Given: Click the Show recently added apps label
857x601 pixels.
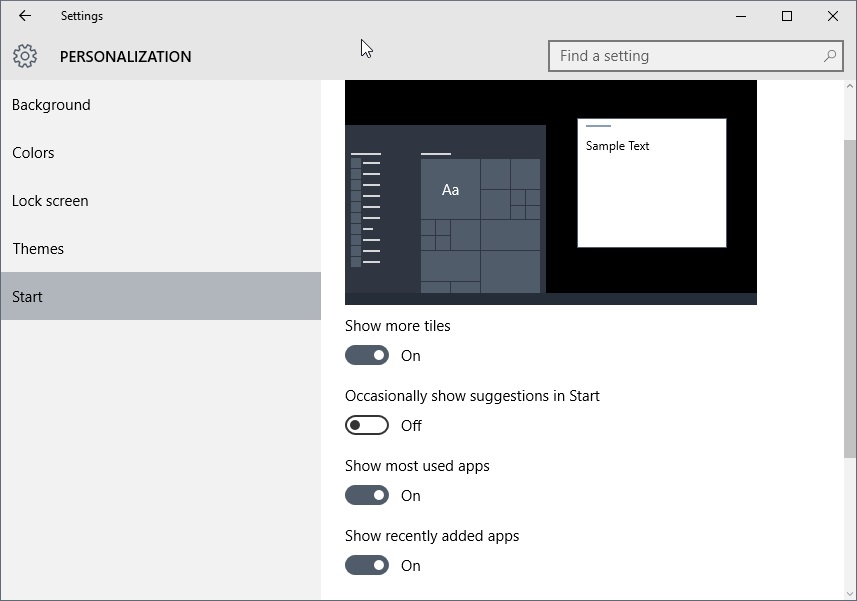Looking at the screenshot, I should click(x=432, y=536).
